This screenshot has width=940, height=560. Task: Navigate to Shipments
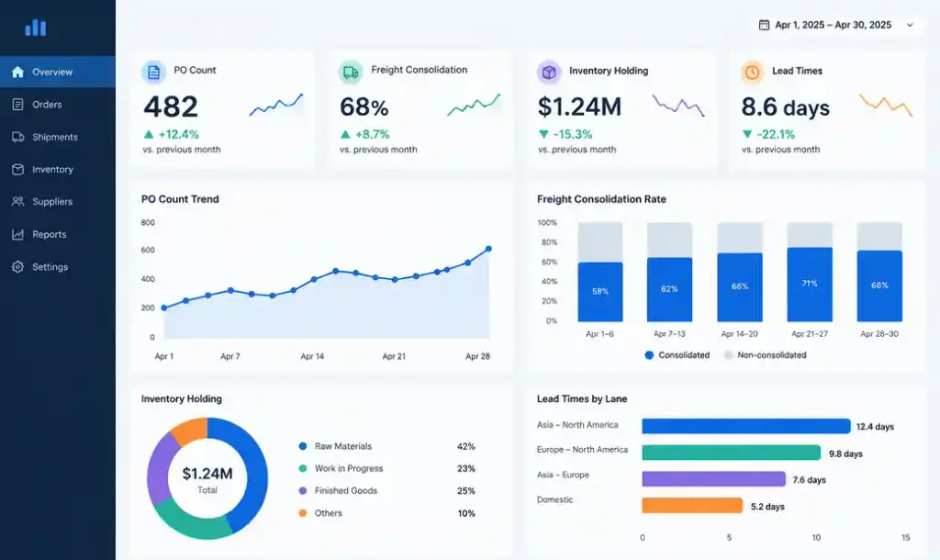tap(58, 137)
